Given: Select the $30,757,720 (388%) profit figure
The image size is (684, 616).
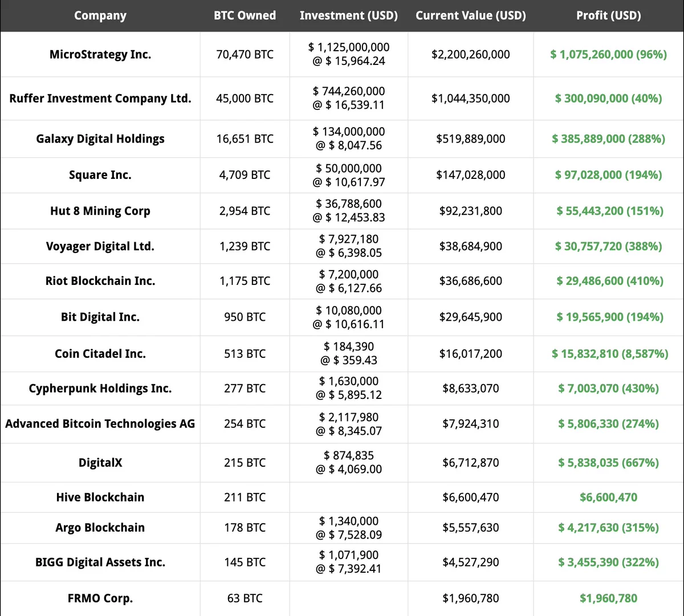Looking at the screenshot, I should pos(609,246).
